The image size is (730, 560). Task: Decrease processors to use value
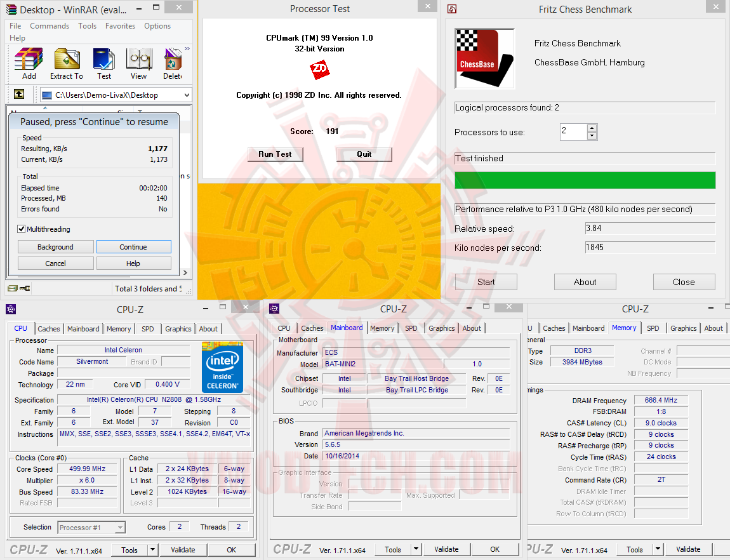[592, 136]
